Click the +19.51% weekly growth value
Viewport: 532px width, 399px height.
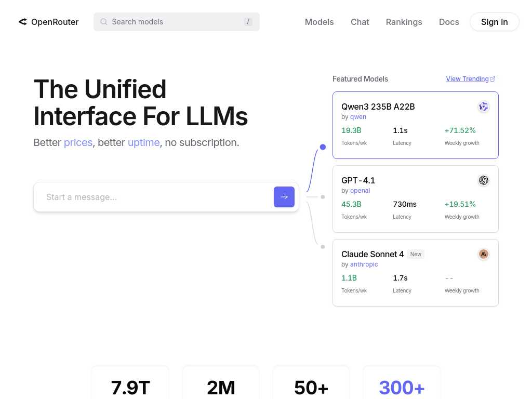[460, 204]
